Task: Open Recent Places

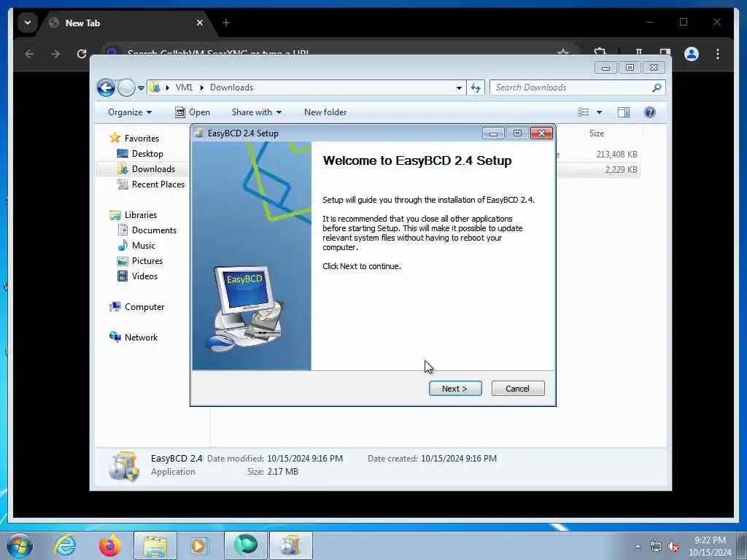Action: [158, 184]
